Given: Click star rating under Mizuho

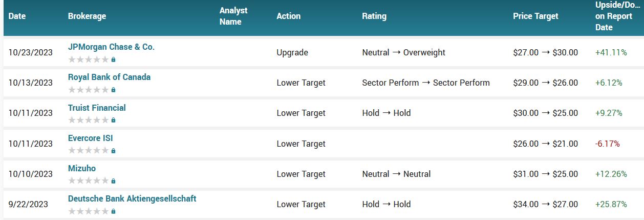Looking at the screenshot, I should coord(88,181).
